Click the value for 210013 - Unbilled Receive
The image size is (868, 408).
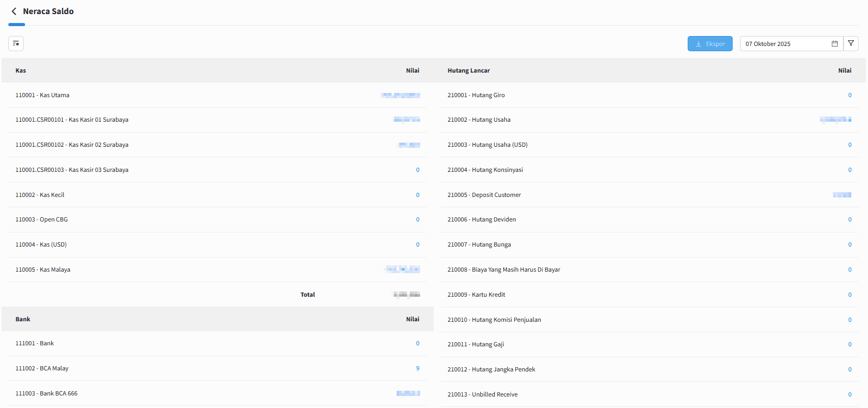click(850, 394)
